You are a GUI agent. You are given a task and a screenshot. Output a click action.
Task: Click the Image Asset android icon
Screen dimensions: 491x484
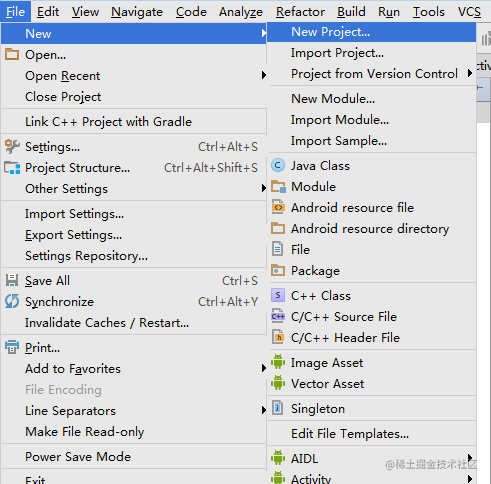[x=278, y=362]
